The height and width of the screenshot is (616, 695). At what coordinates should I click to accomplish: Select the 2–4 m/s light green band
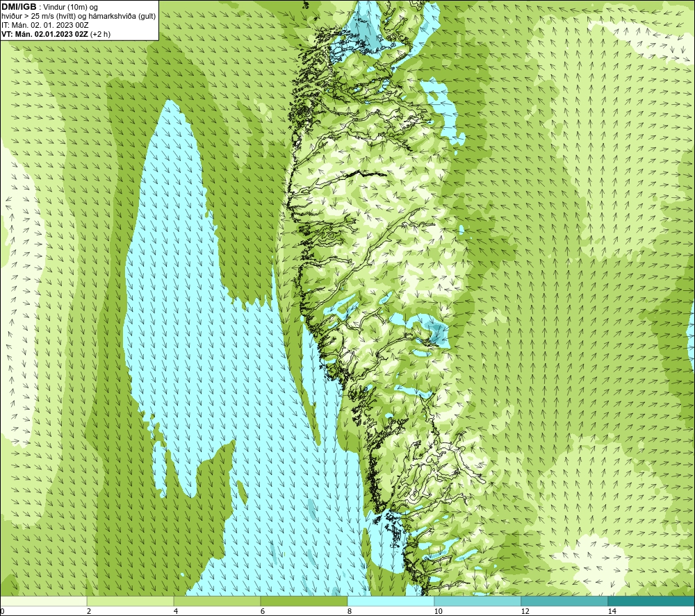coord(131,601)
